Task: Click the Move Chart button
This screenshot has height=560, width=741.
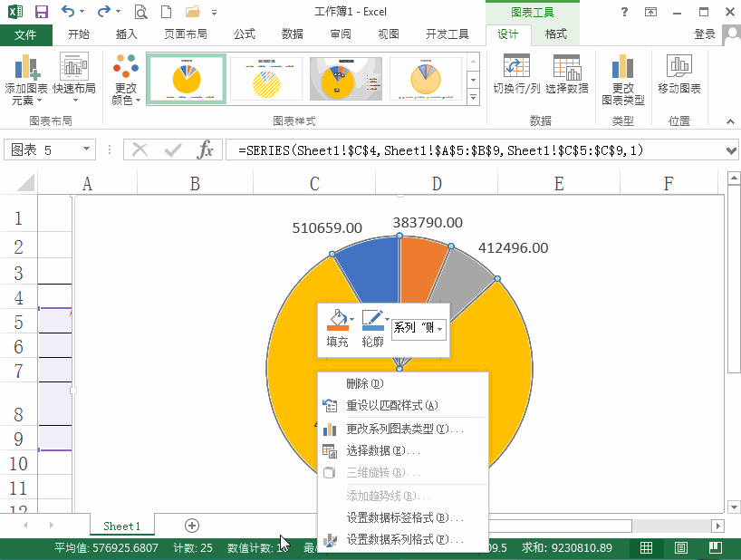Action: coord(679,73)
